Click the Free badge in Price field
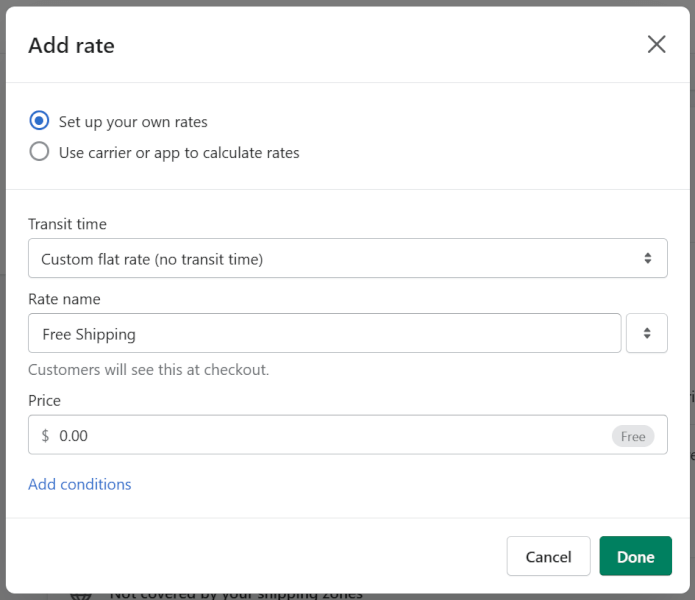 coord(633,436)
